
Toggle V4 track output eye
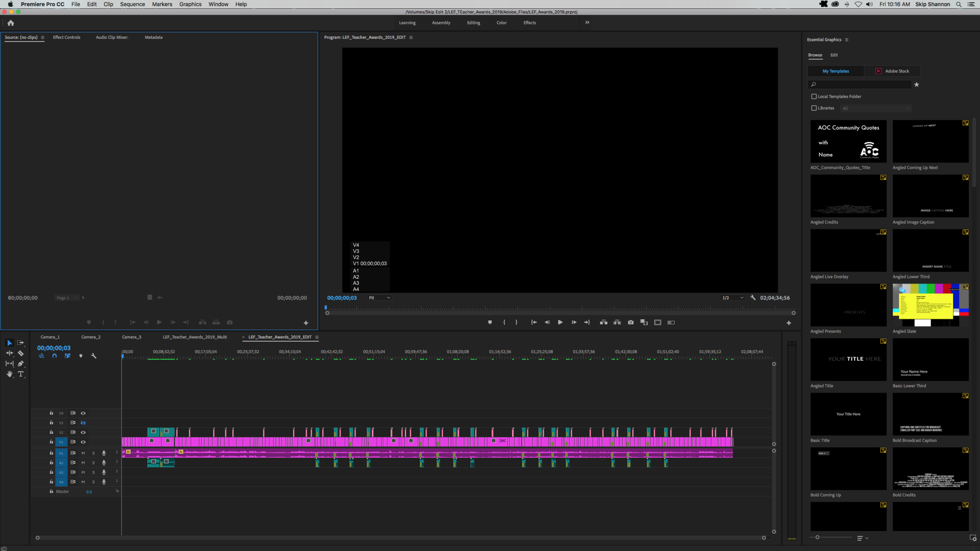[83, 413]
